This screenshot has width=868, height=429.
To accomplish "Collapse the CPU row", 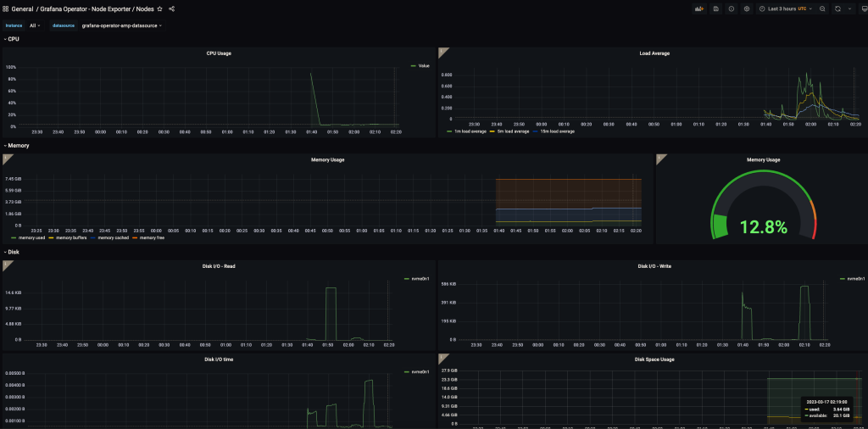I will tap(12, 39).
